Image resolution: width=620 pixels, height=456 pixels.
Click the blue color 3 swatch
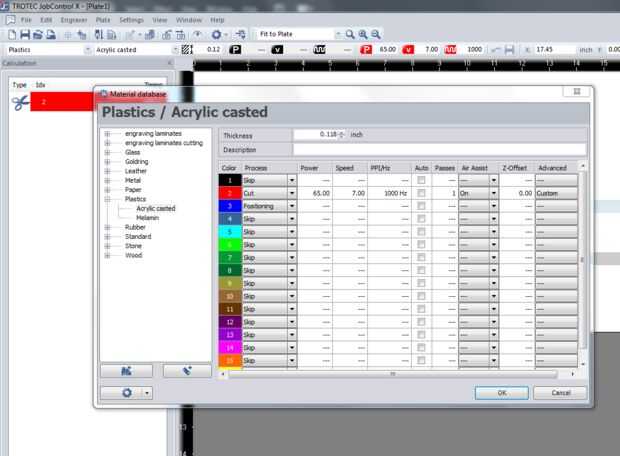click(230, 206)
